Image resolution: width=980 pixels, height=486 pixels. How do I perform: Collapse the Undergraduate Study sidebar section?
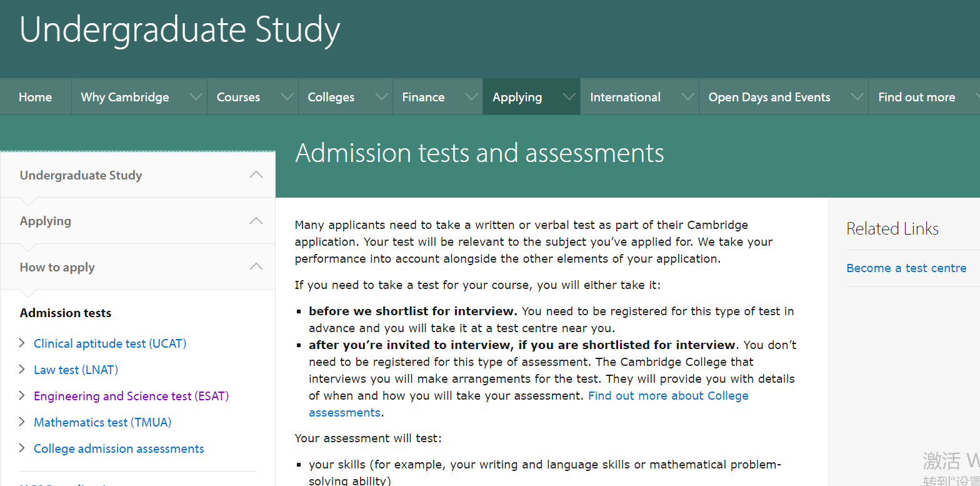pyautogui.click(x=256, y=175)
